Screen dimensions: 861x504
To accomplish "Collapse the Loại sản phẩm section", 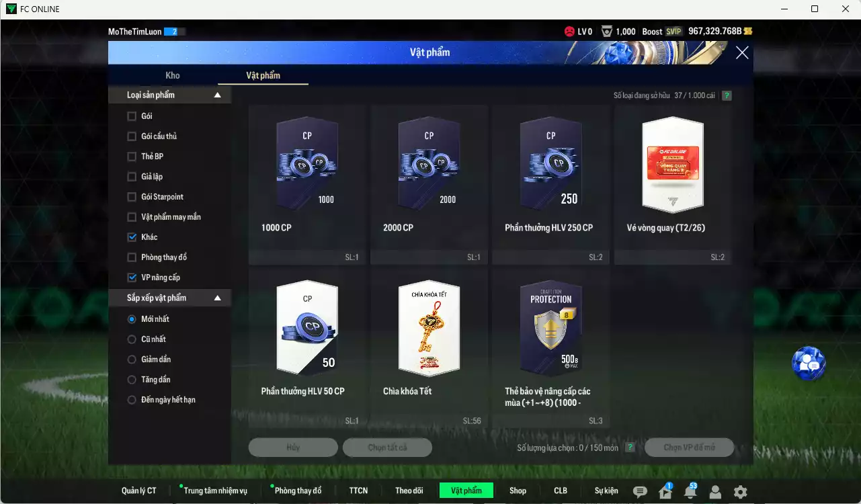I will 217,95.
